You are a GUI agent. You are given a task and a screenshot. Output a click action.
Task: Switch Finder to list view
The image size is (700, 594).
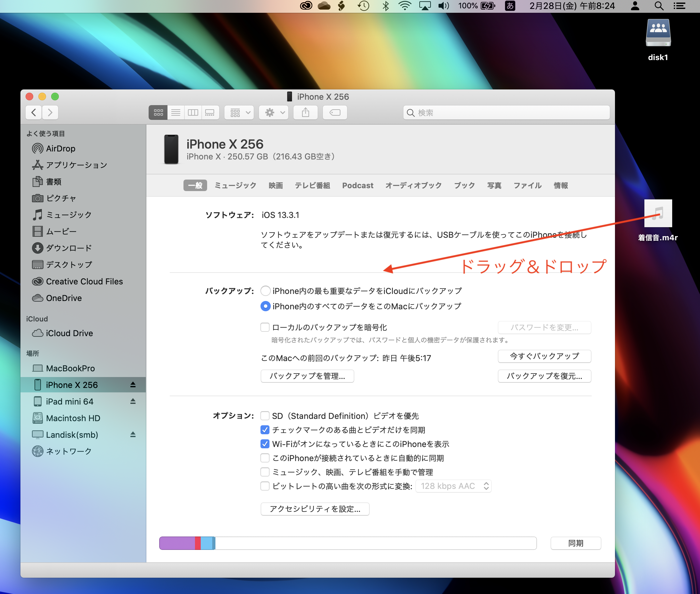click(175, 112)
